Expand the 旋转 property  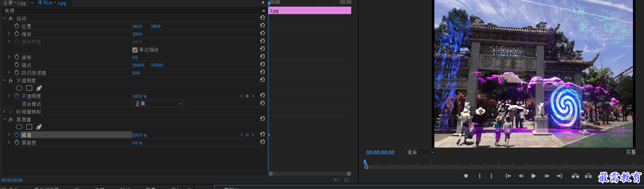click(x=9, y=57)
